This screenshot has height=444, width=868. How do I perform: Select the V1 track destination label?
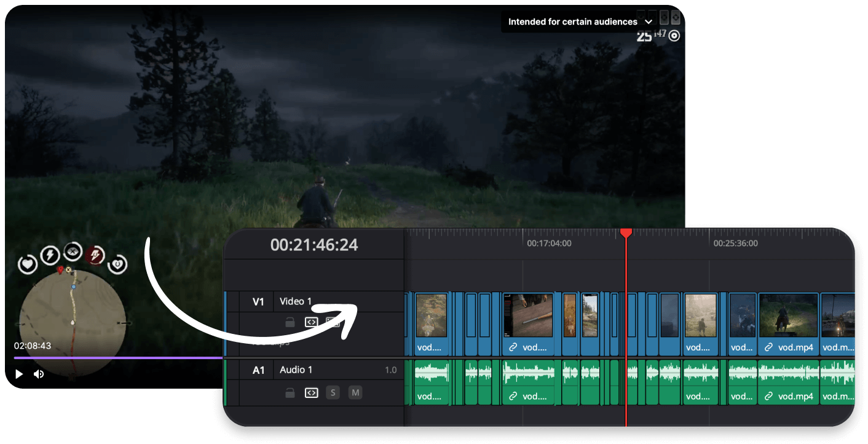click(258, 301)
